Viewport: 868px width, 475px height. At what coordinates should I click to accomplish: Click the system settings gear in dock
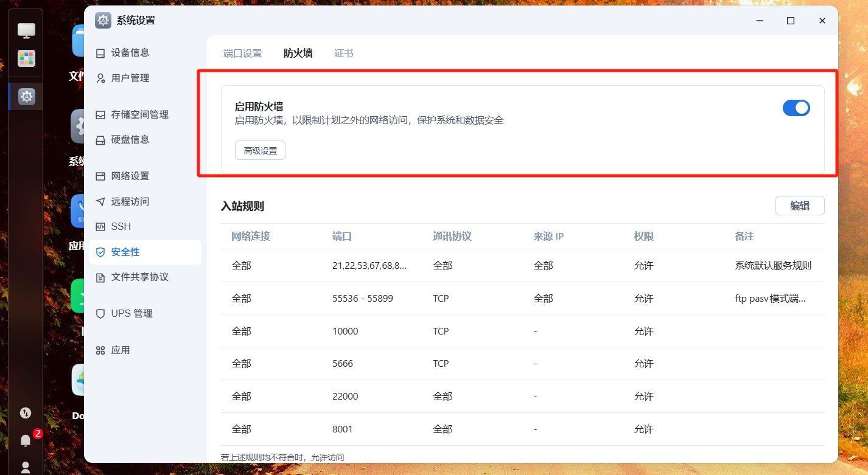pos(27,96)
